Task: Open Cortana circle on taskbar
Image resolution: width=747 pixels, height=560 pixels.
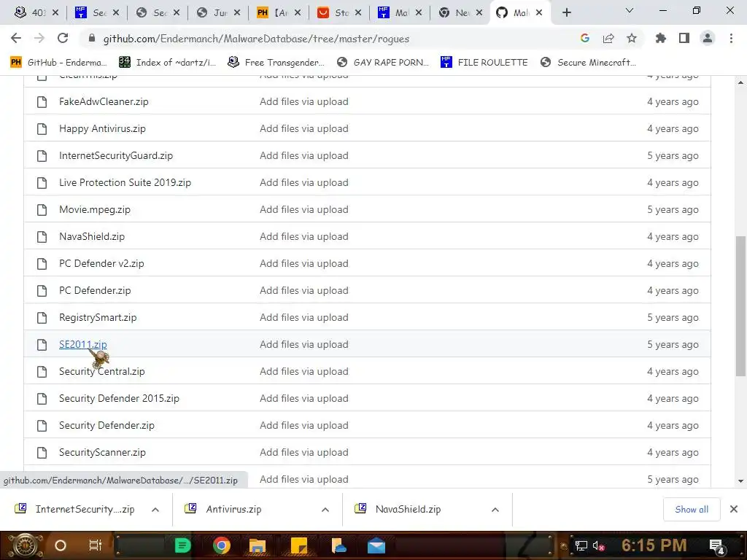Action: [x=60, y=545]
